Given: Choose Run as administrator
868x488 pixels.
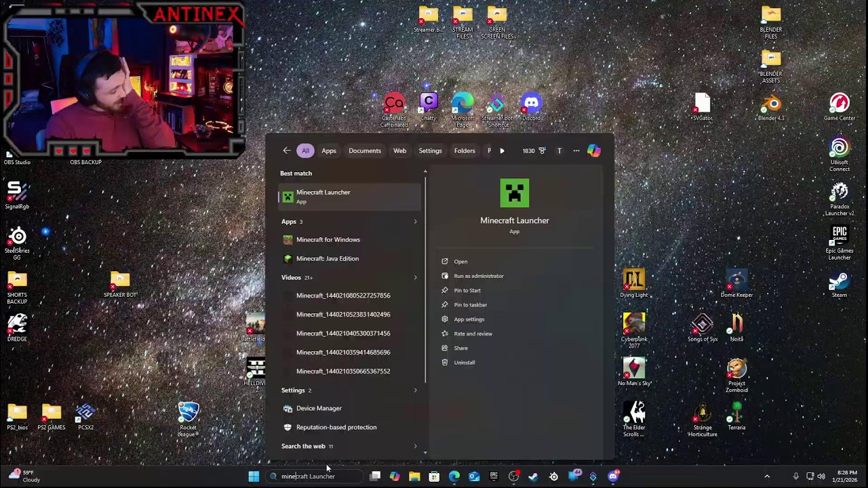Looking at the screenshot, I should (479, 276).
